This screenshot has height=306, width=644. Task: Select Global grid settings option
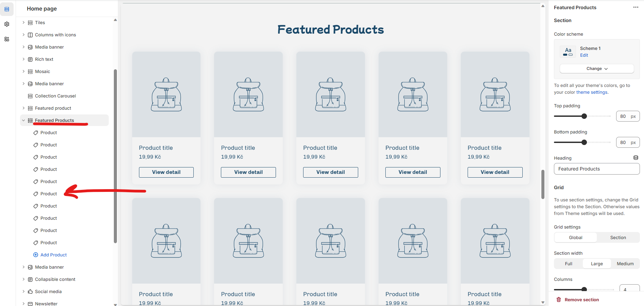(575, 237)
